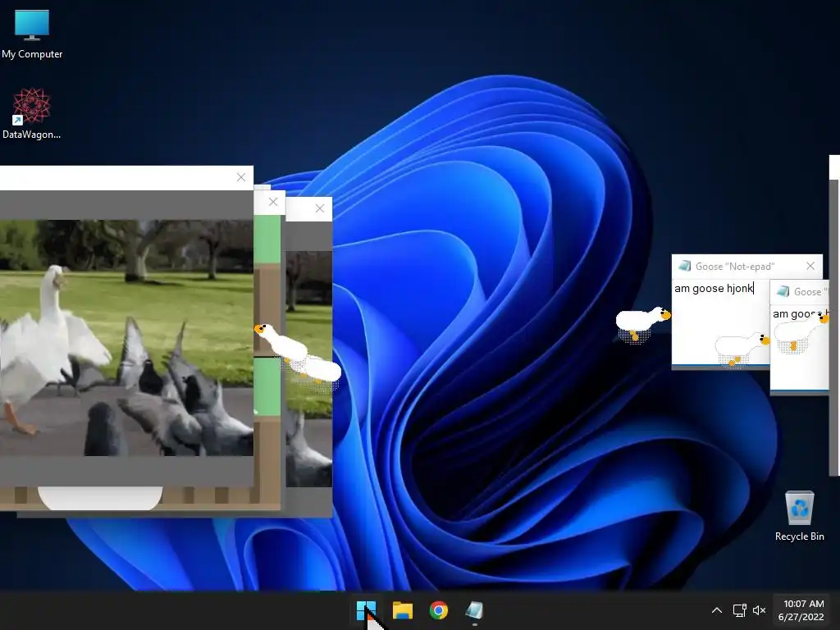
Task: Click the Goose "Not-epad" window title text
Action: tap(734, 267)
